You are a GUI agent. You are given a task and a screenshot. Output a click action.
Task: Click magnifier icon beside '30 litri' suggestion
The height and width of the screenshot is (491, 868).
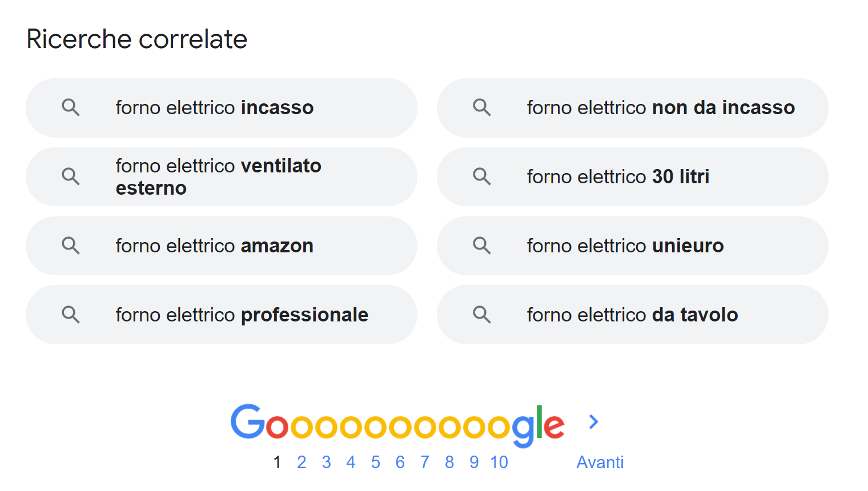tap(482, 176)
